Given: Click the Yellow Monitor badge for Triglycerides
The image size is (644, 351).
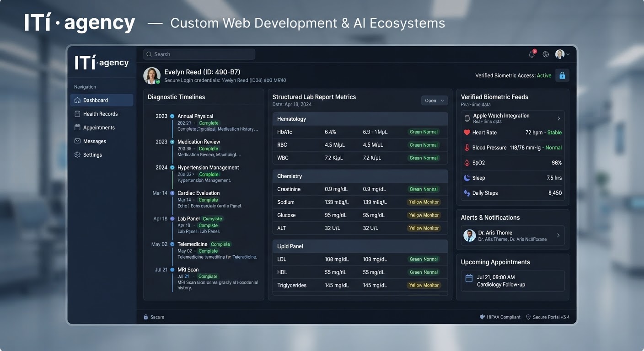Looking at the screenshot, I should [x=424, y=285].
